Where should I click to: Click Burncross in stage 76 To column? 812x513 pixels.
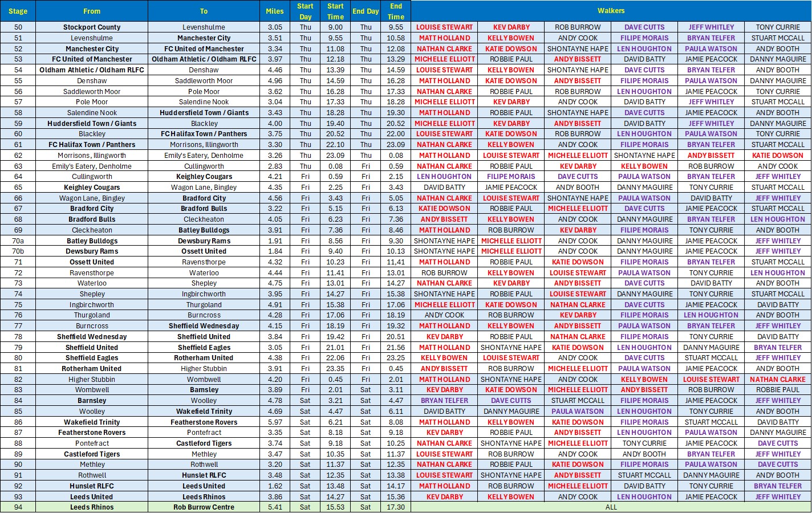(x=204, y=315)
